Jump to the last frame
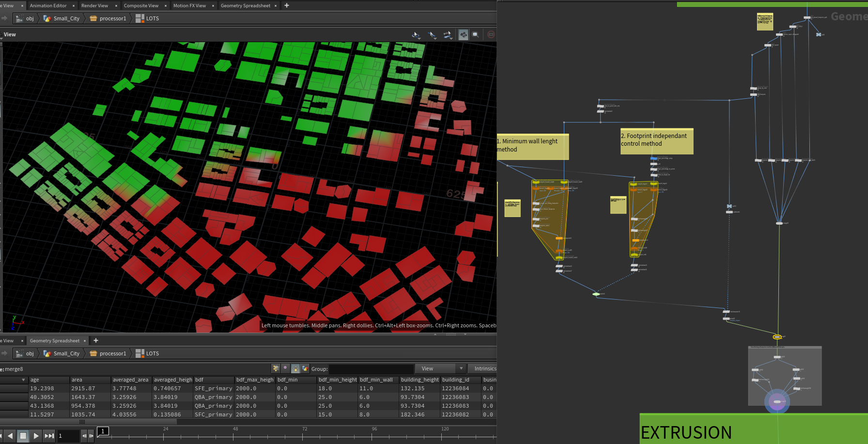 49,436
